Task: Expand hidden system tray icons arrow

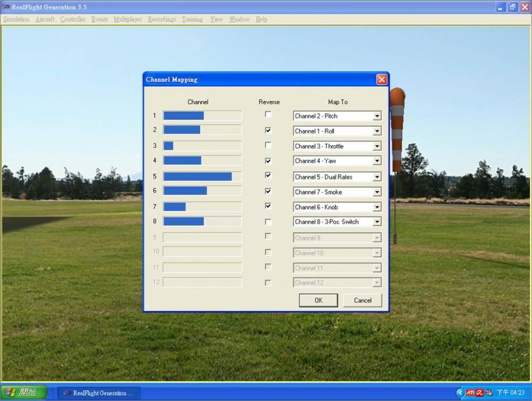Action: coord(460,392)
